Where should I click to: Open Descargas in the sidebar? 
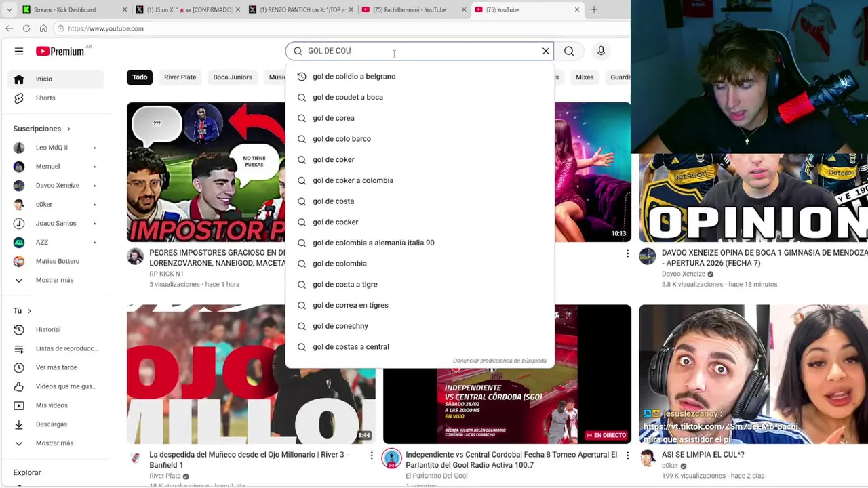56,424
